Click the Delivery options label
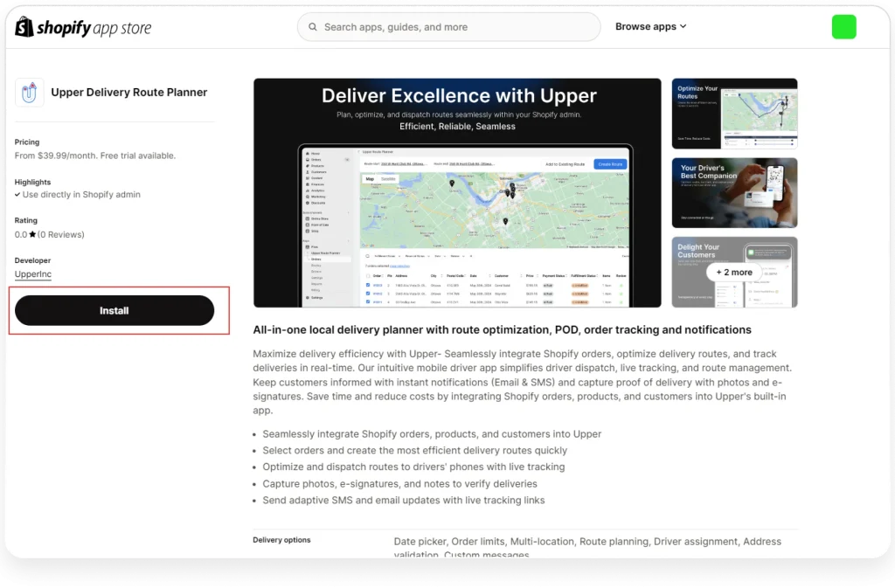Screen dimensions: 895x588 coord(282,540)
